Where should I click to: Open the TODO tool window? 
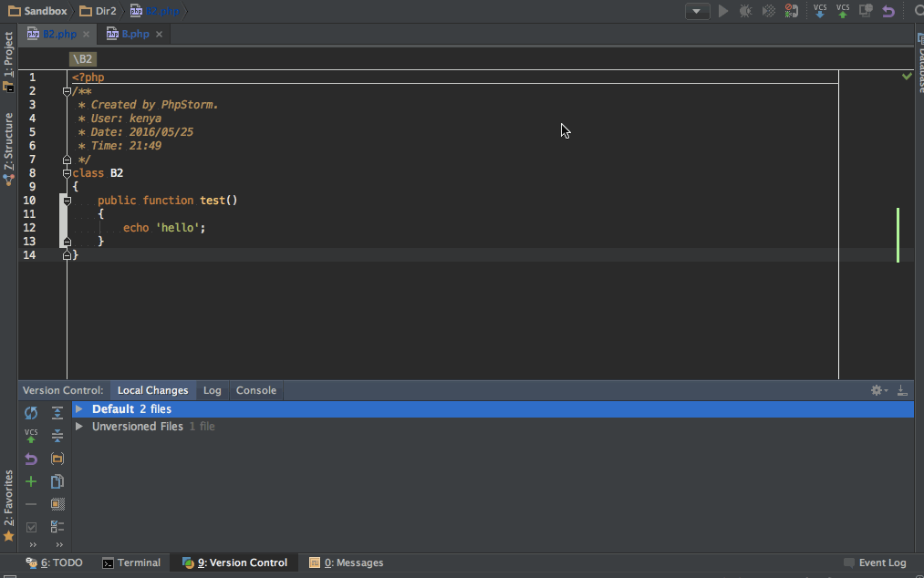click(x=54, y=563)
